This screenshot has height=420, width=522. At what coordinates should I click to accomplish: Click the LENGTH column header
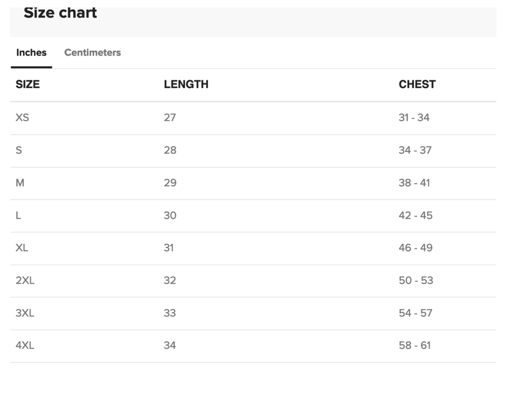coord(186,84)
